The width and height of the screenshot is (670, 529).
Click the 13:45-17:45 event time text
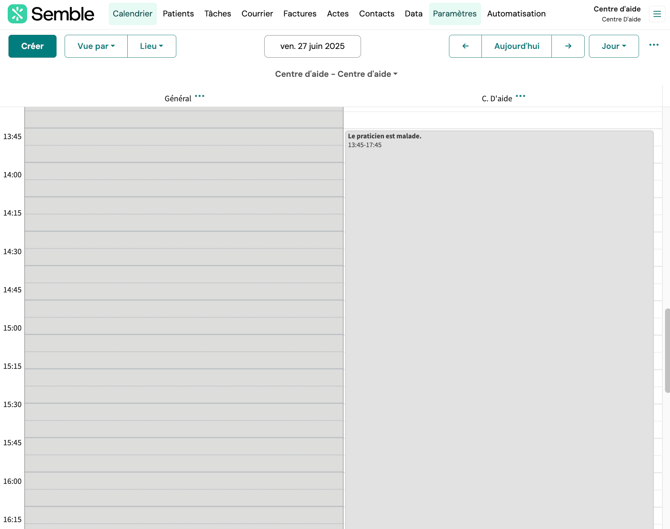[364, 145]
